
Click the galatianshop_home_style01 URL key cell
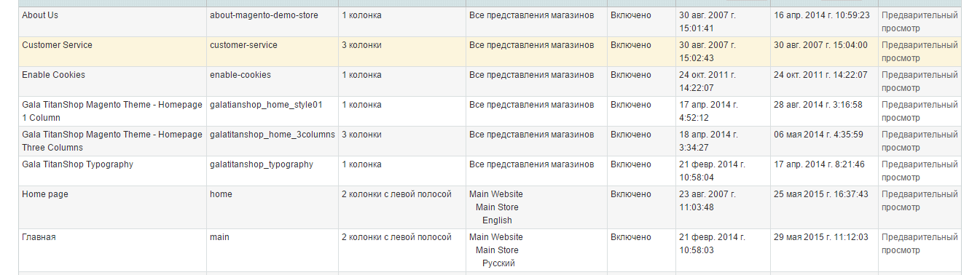[x=273, y=111]
